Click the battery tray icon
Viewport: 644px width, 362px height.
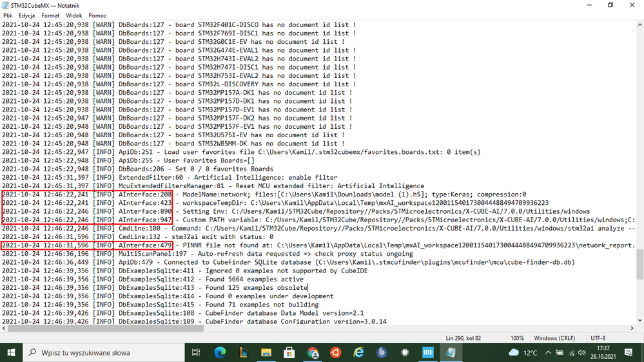[560, 352]
